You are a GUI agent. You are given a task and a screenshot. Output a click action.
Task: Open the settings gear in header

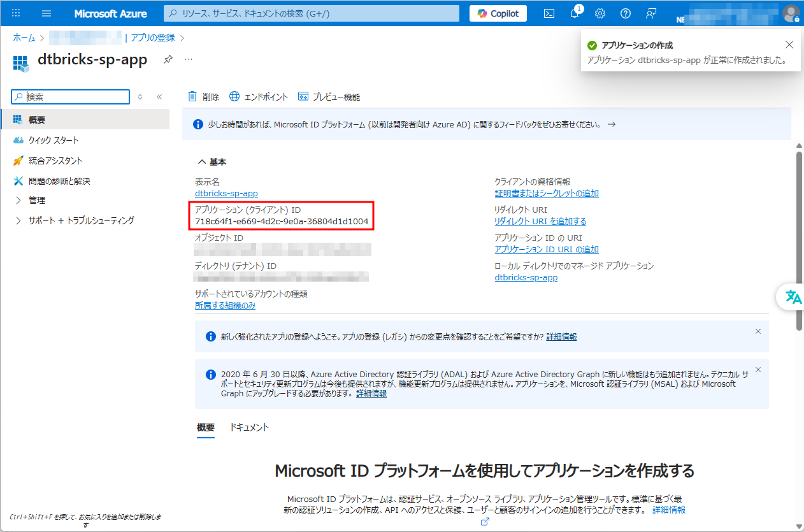(x=600, y=13)
